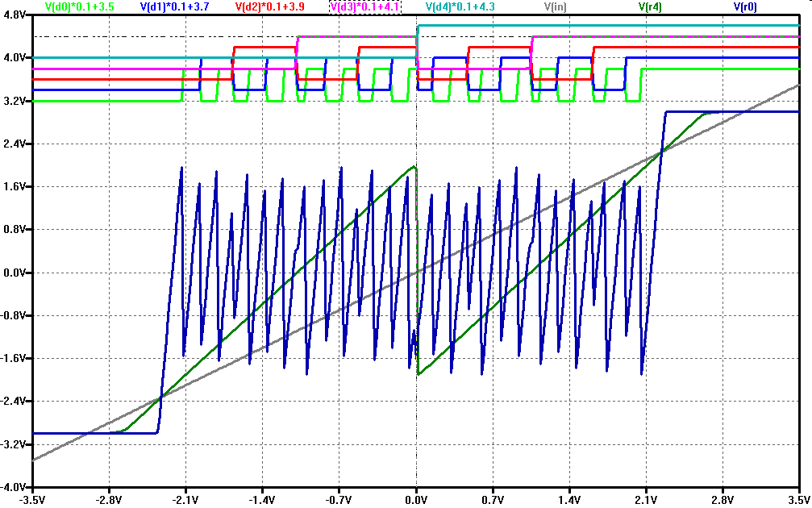Click the 4.8V label on vertical axis
Viewport: 812px width, 508px height.
(x=16, y=15)
